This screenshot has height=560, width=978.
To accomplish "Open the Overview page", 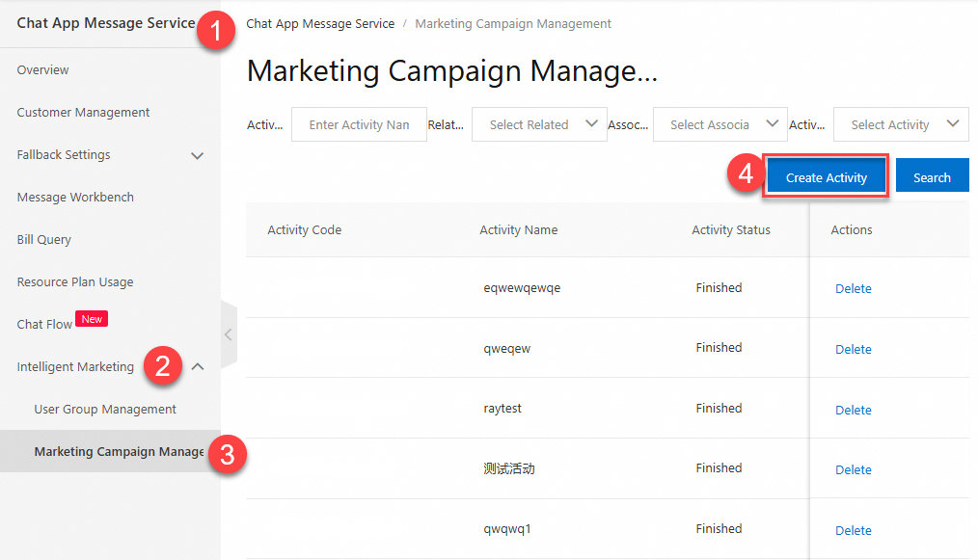I will pos(43,70).
